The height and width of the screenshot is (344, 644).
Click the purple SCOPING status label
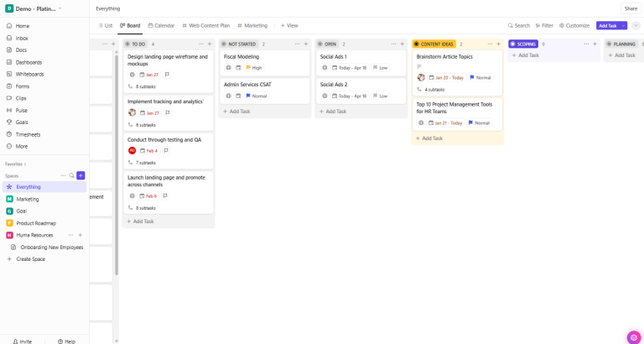(523, 44)
